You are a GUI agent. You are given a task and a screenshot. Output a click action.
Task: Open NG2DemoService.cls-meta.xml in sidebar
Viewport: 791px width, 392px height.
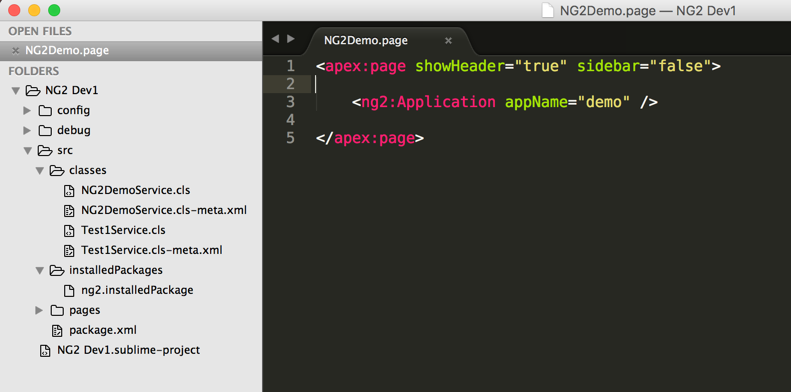164,210
